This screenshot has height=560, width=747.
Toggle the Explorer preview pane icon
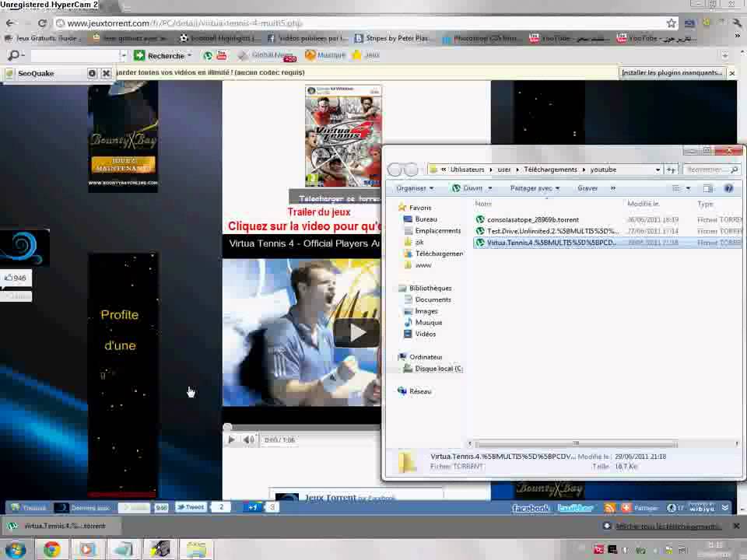[708, 188]
